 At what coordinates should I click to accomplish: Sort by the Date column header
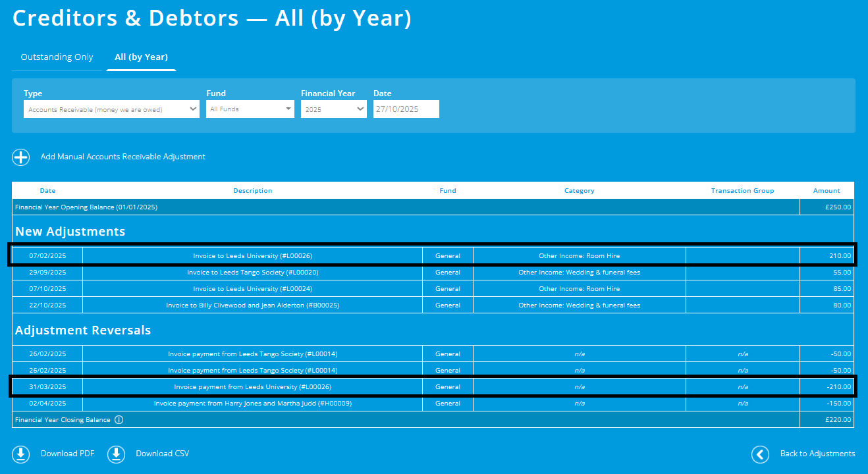click(x=47, y=190)
